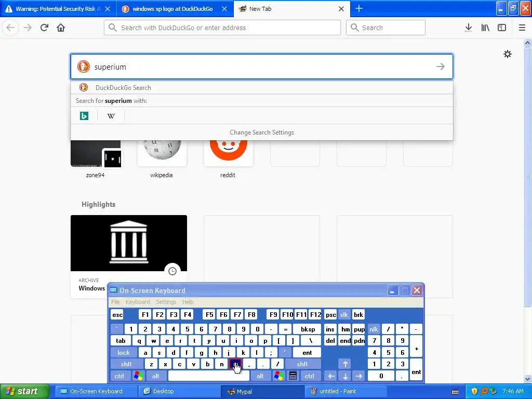Click the right arrow key
This screenshot has width=532, height=399.
click(x=359, y=376)
